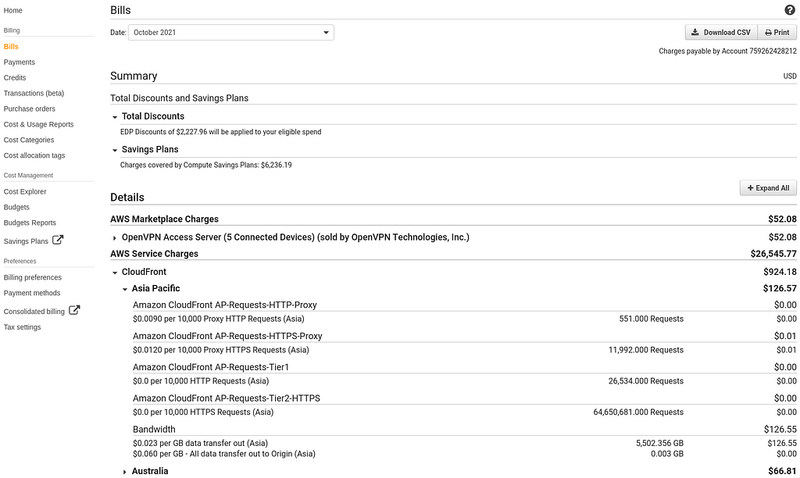Click the AWS Marketplace Charges heading
Screen dimensions: 800x478
click(164, 219)
